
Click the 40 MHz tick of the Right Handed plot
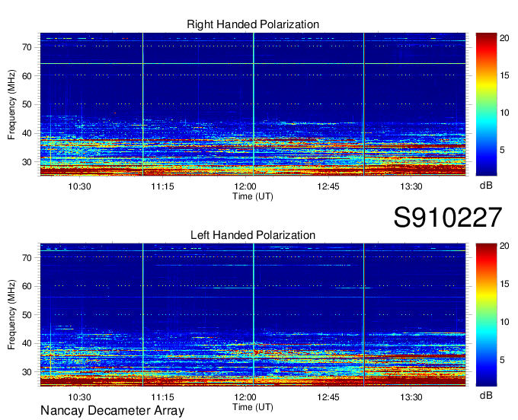[27, 133]
